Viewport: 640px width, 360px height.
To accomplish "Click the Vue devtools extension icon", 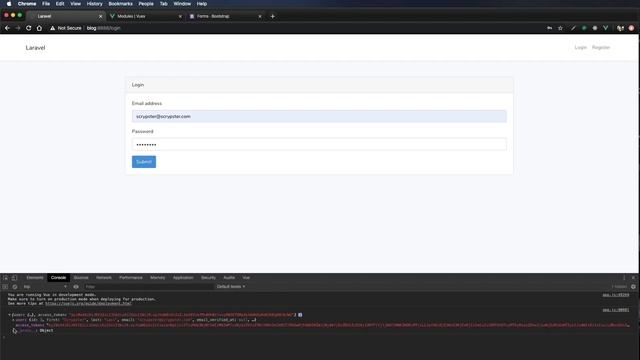I will (x=606, y=28).
